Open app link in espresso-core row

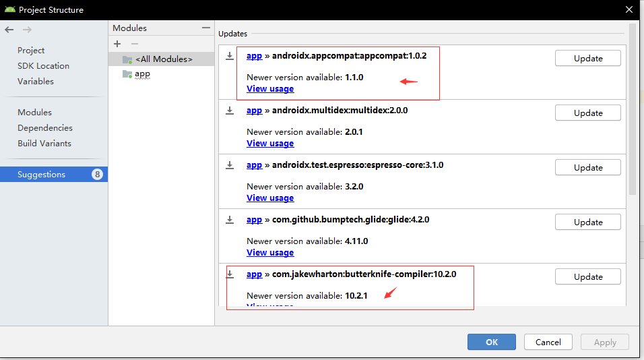(x=254, y=165)
